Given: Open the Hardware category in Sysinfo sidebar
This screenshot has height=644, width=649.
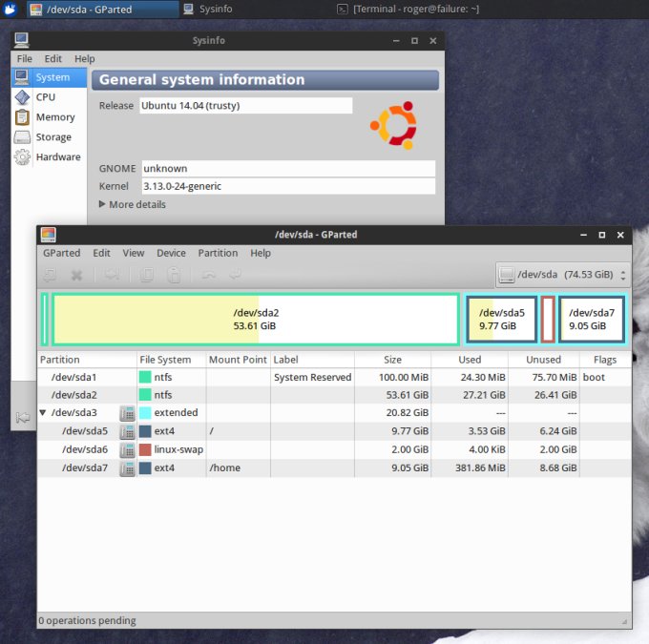Looking at the screenshot, I should tap(49, 156).
